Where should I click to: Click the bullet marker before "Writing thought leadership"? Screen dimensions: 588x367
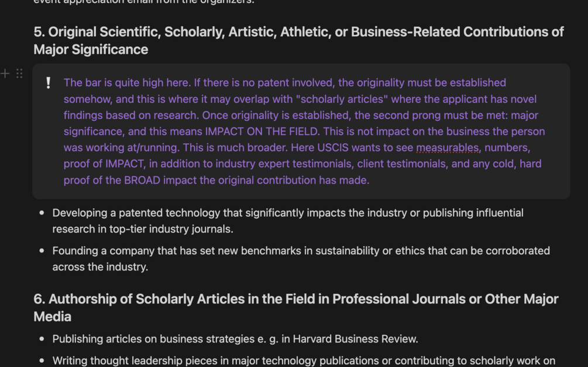point(42,361)
